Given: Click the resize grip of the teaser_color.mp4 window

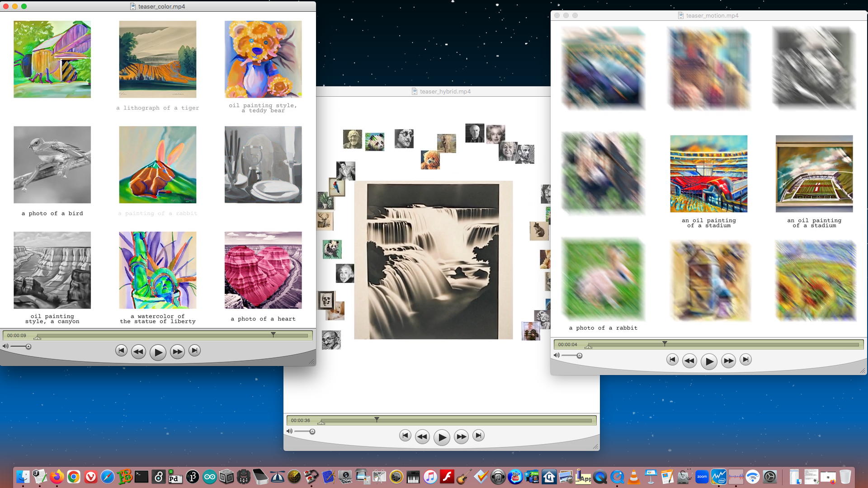Looking at the screenshot, I should coord(311,361).
